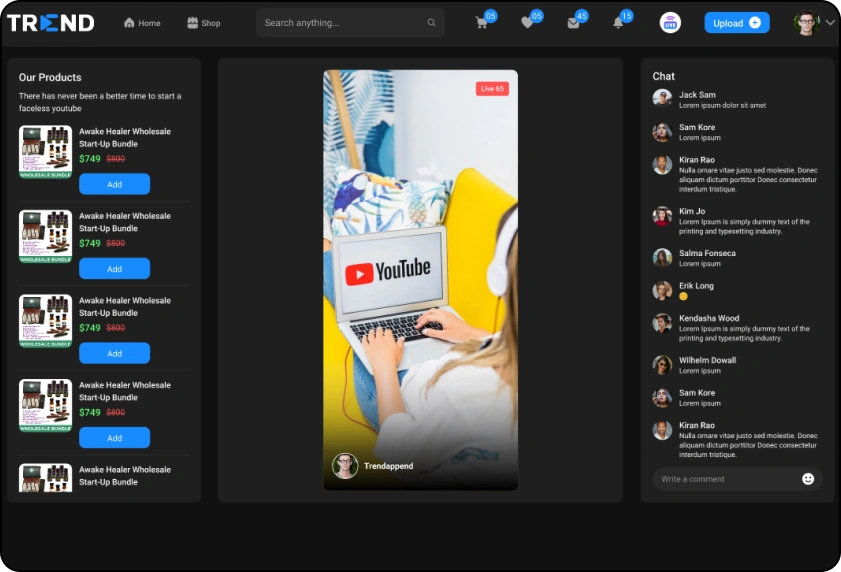Click the Wilhelm Dowall name in chat

[707, 360]
